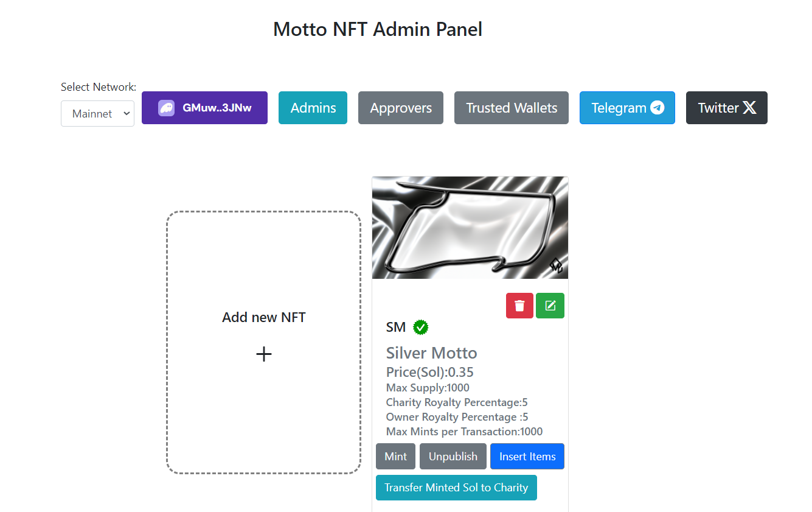Click Transfer Minted Sol to Charity
The image size is (812, 512).
point(456,488)
